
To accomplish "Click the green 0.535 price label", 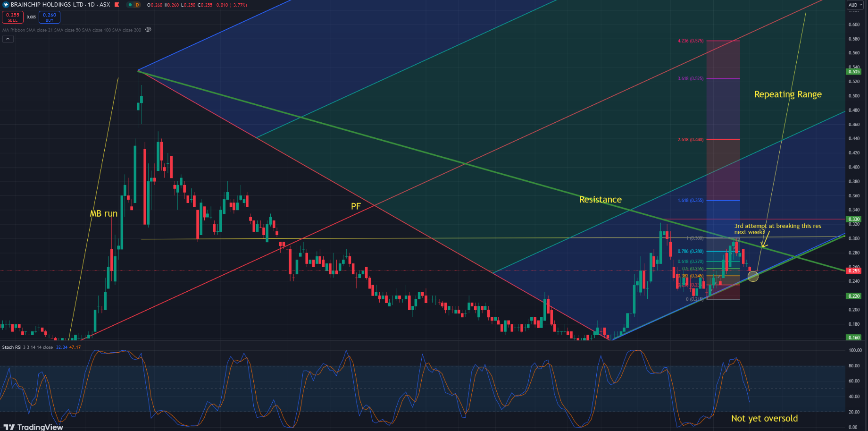I will [854, 72].
